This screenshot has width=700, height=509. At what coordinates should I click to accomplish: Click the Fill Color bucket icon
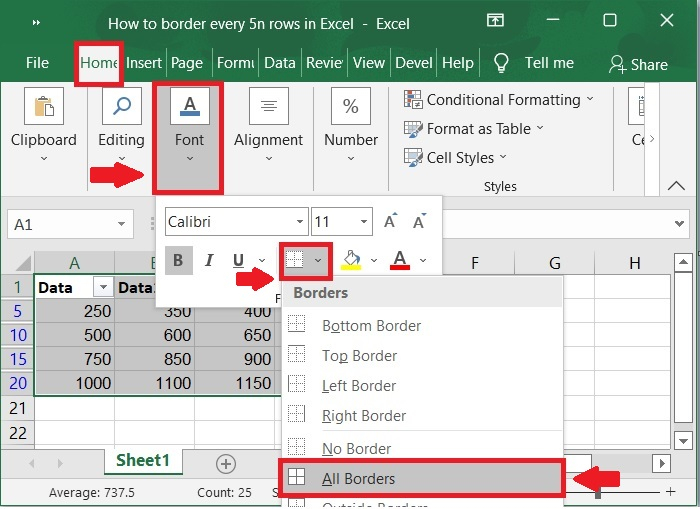352,260
